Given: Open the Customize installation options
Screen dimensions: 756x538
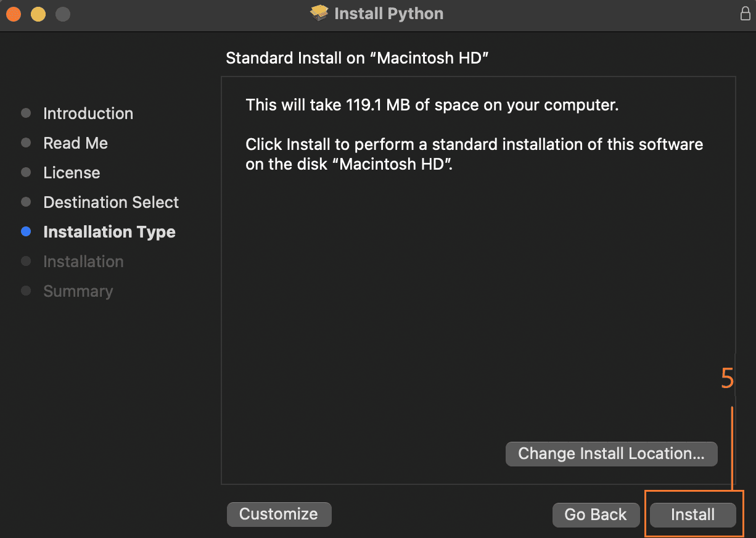Looking at the screenshot, I should pyautogui.click(x=279, y=514).
